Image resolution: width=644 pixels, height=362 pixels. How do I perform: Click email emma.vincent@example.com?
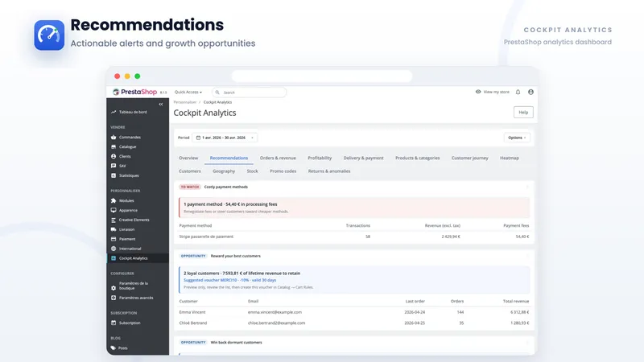coord(275,312)
